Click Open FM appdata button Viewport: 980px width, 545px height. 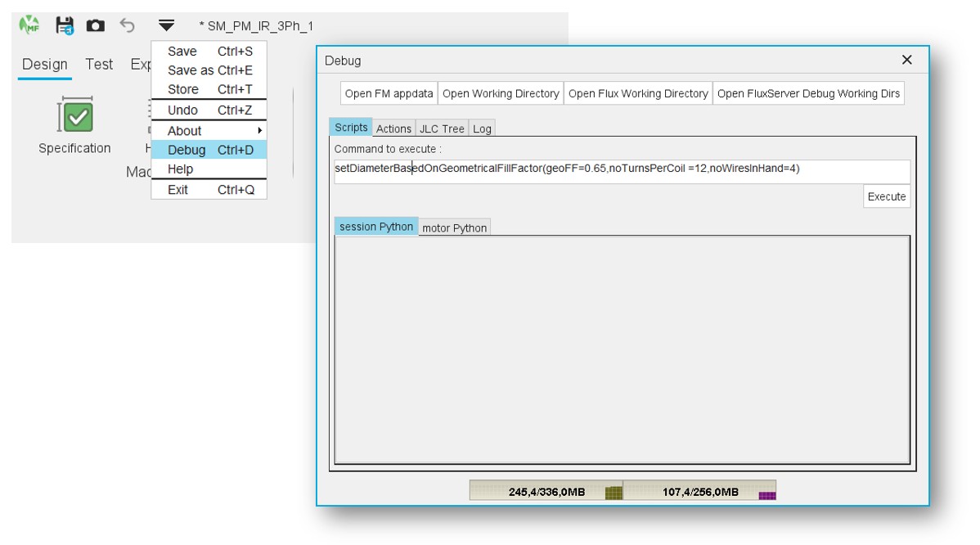(389, 93)
